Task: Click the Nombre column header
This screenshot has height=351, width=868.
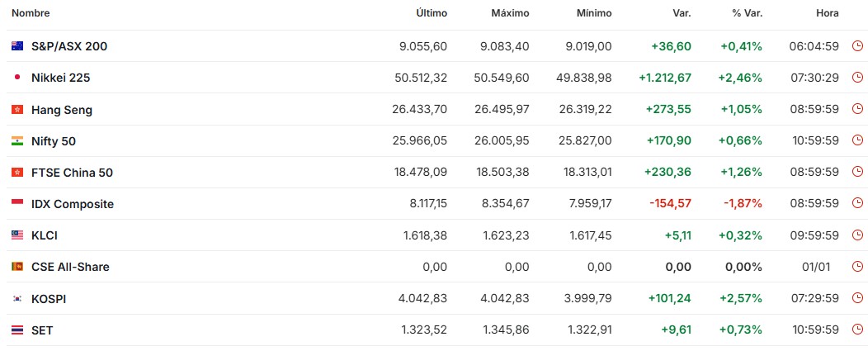Action: pos(31,13)
